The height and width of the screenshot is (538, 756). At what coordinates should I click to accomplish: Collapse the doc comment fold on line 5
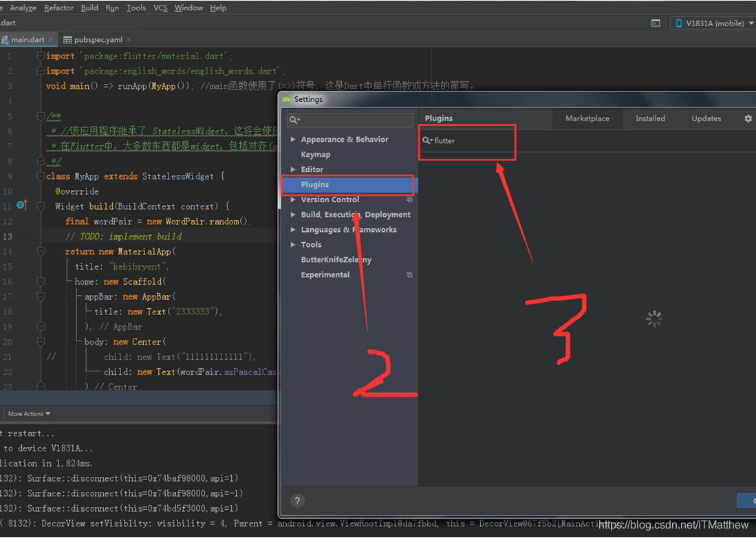click(x=41, y=116)
